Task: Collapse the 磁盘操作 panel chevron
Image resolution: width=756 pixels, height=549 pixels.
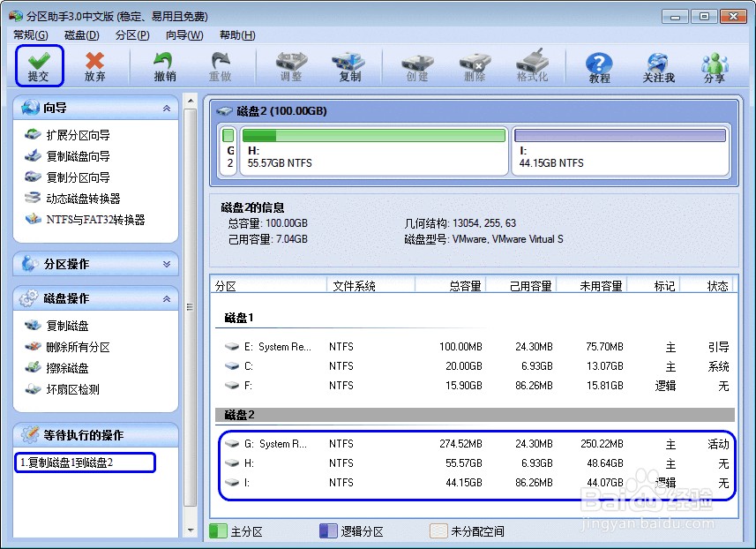Action: coord(167,299)
